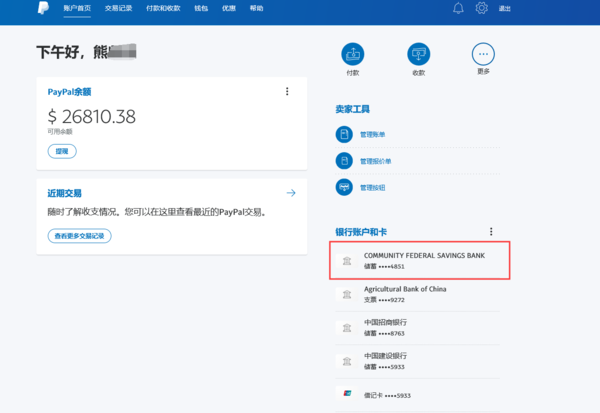Click the 储蓄 ••••4851 account number

[x=384, y=266]
